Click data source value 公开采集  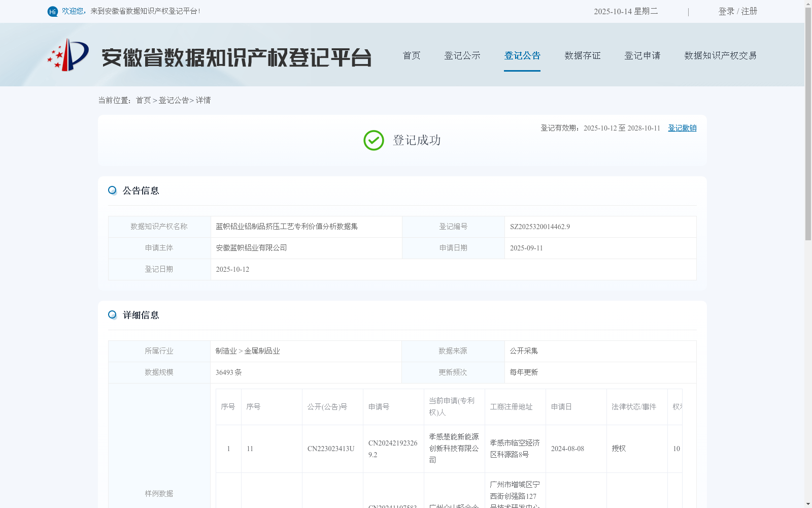pos(524,351)
